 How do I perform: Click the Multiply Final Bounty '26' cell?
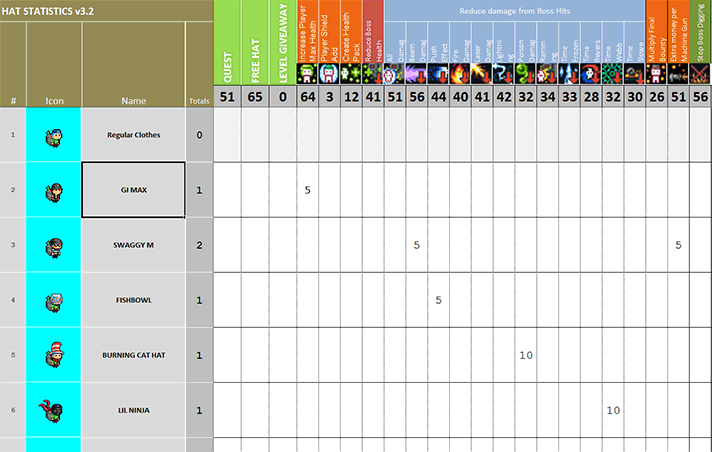tap(656, 96)
